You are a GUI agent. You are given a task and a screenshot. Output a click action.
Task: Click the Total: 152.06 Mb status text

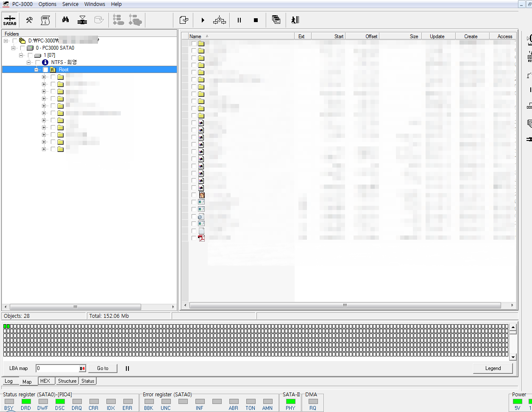(109, 316)
